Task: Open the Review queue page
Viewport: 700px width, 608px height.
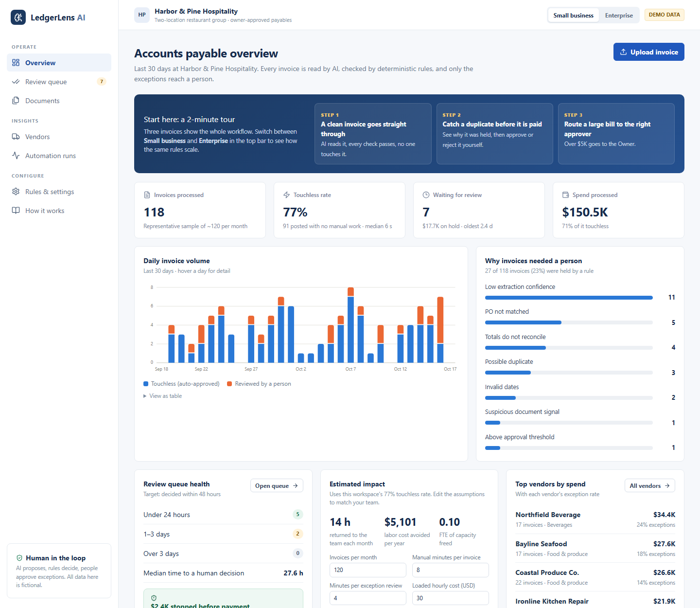Action: click(59, 82)
